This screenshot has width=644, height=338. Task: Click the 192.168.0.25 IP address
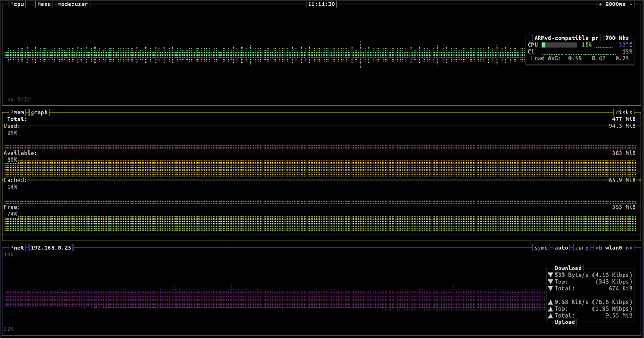[x=51, y=248]
